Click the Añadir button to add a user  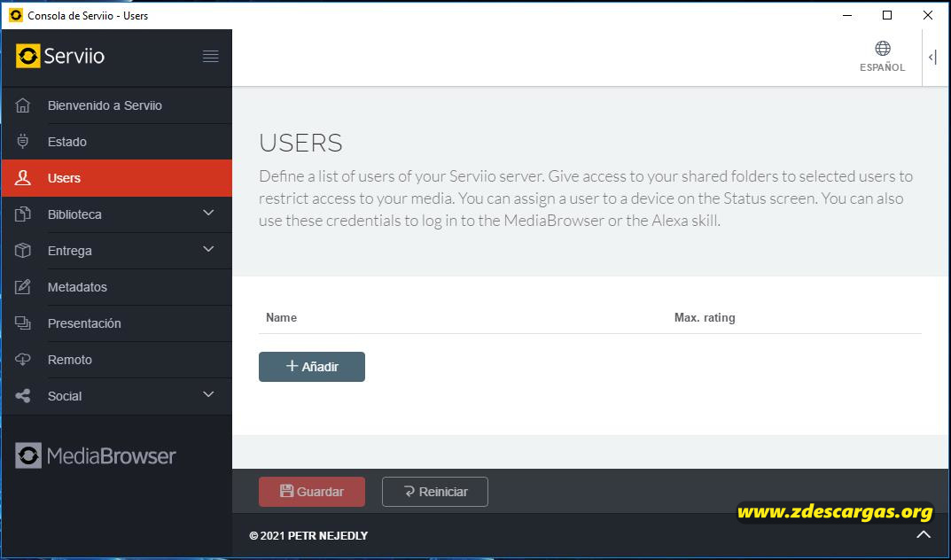click(312, 367)
